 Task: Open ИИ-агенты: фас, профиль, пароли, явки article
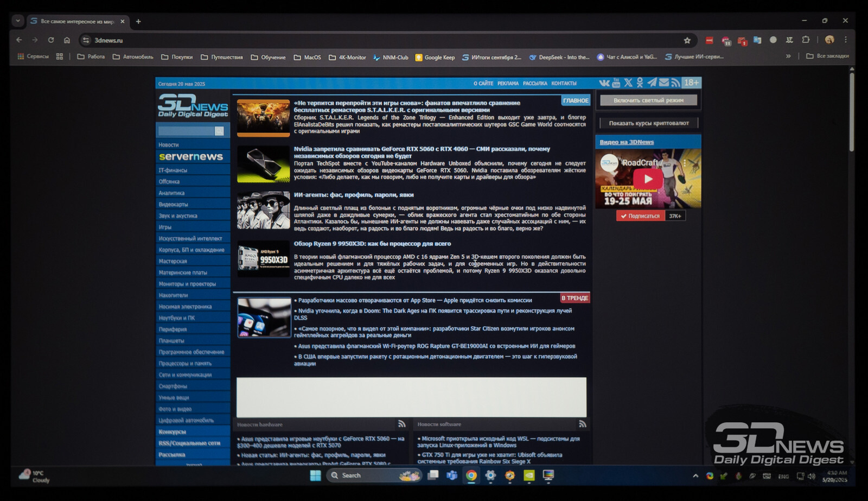tap(354, 195)
